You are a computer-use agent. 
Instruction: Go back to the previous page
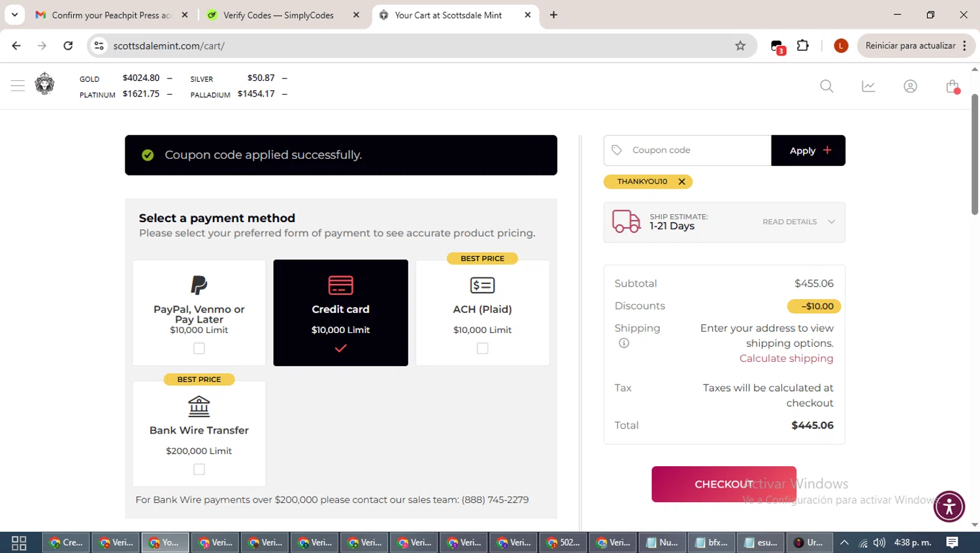point(16,46)
